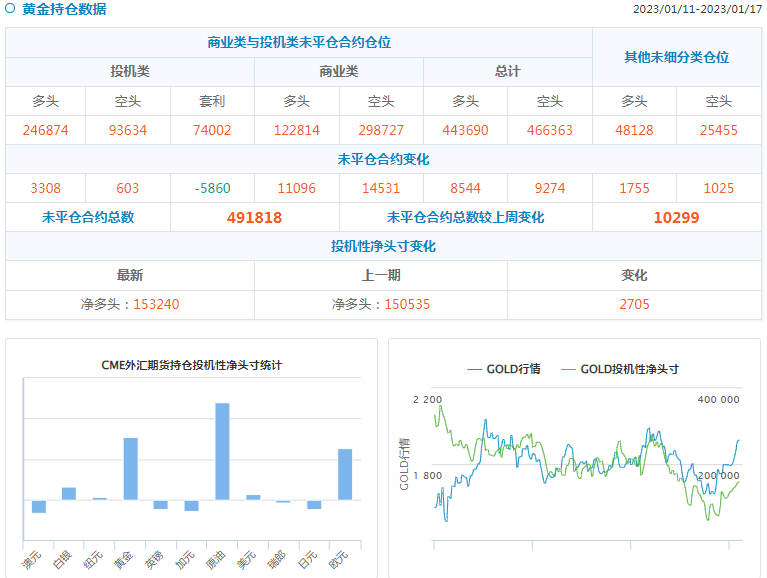Select the 欧元 bar in bar chart
This screenshot has width=767, height=578.
(345, 474)
